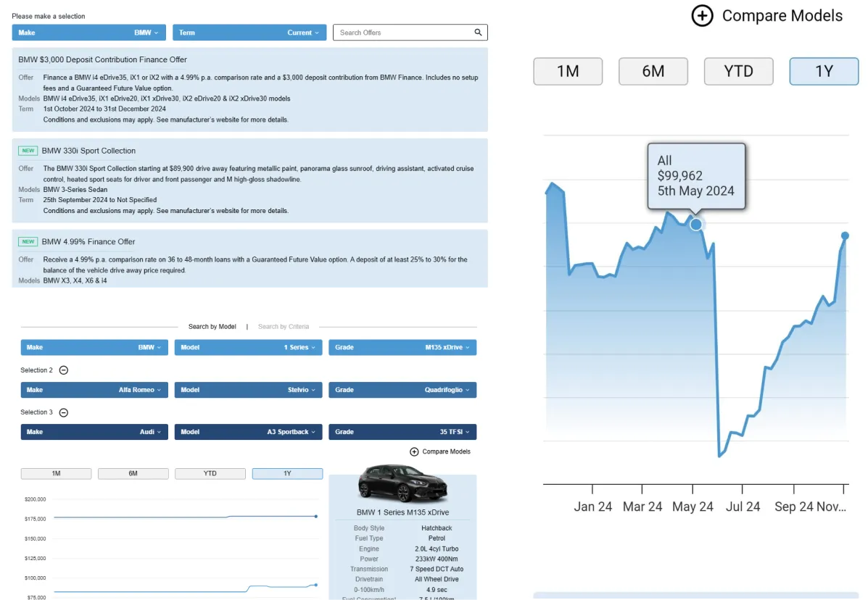Click the NEW badge on 4.99% Finance Offer
Viewport: 868px width, 600px height.
click(x=28, y=241)
